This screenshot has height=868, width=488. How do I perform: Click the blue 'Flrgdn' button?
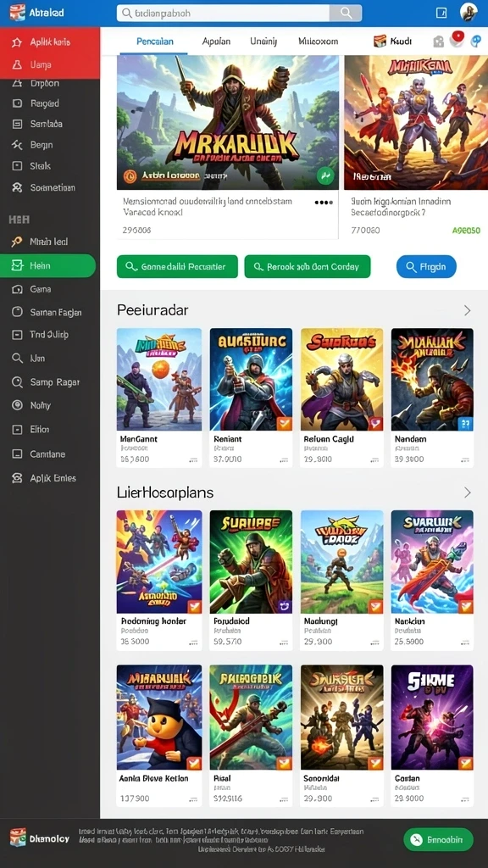tap(427, 267)
